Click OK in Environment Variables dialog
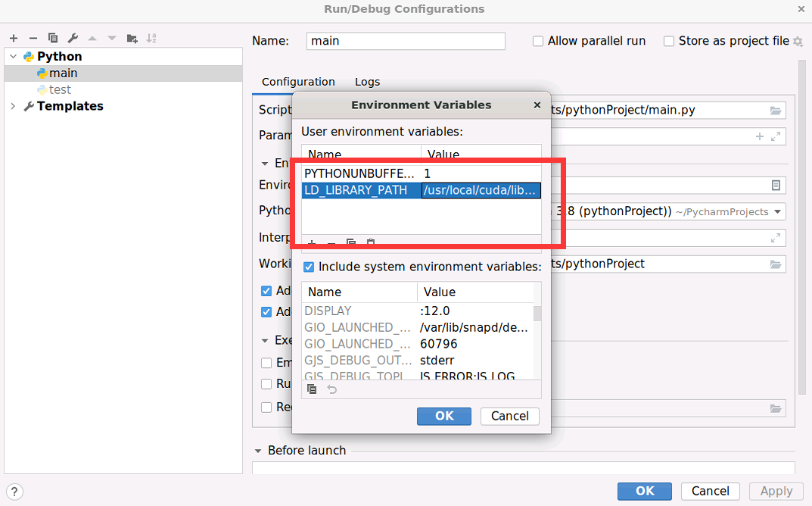 (x=444, y=417)
